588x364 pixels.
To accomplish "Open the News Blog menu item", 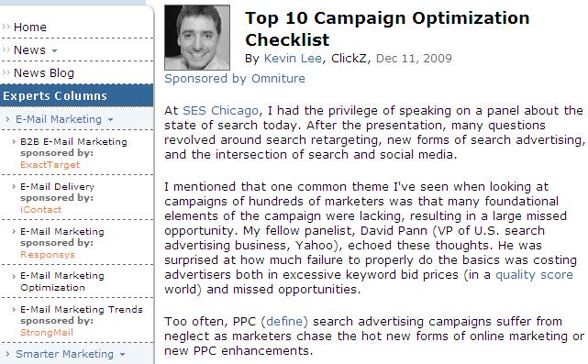I will [44, 72].
